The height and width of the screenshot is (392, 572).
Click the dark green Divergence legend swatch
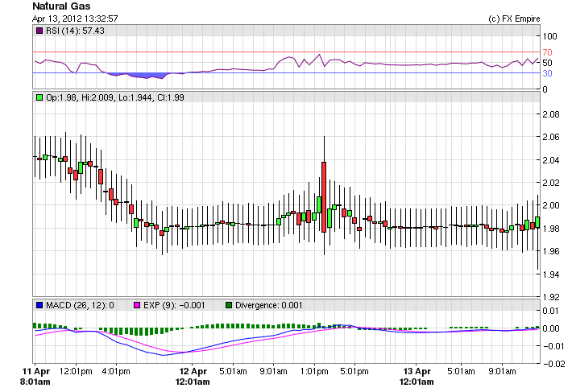pos(229,305)
